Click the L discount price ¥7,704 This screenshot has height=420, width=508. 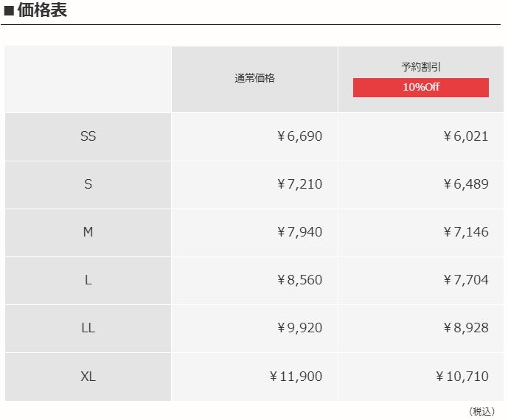coord(465,280)
